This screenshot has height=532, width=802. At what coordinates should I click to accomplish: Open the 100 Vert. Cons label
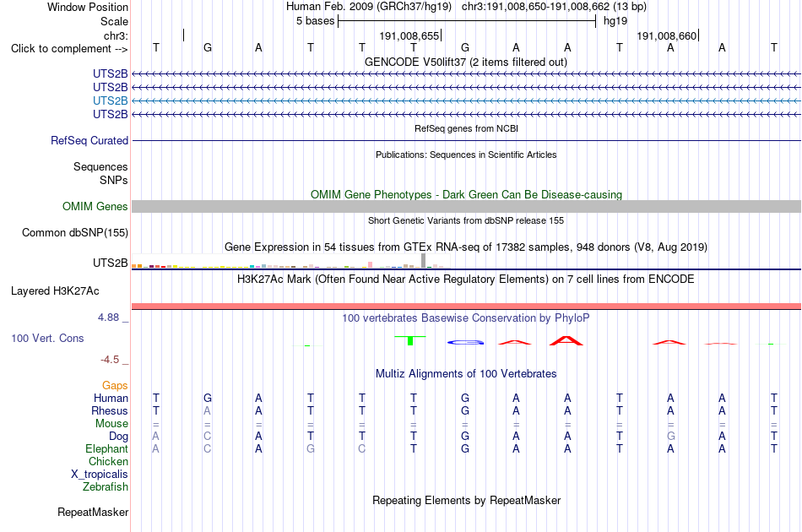47,338
